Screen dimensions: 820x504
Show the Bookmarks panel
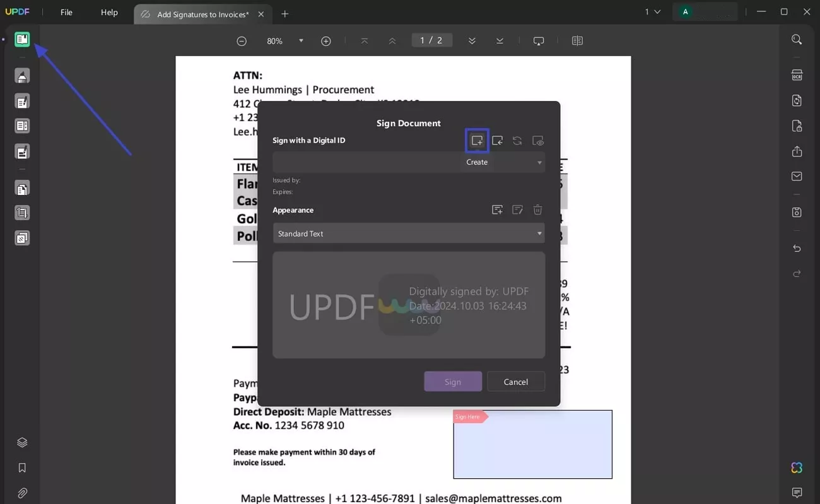click(x=22, y=467)
